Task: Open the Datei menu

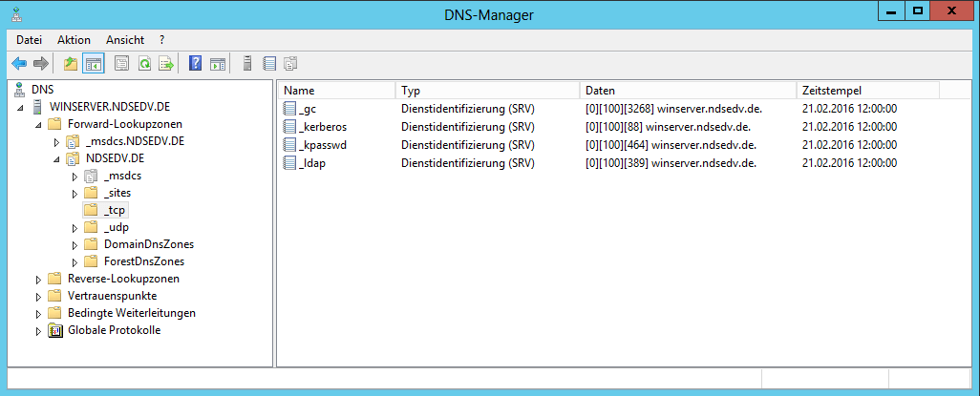Action: pos(30,40)
